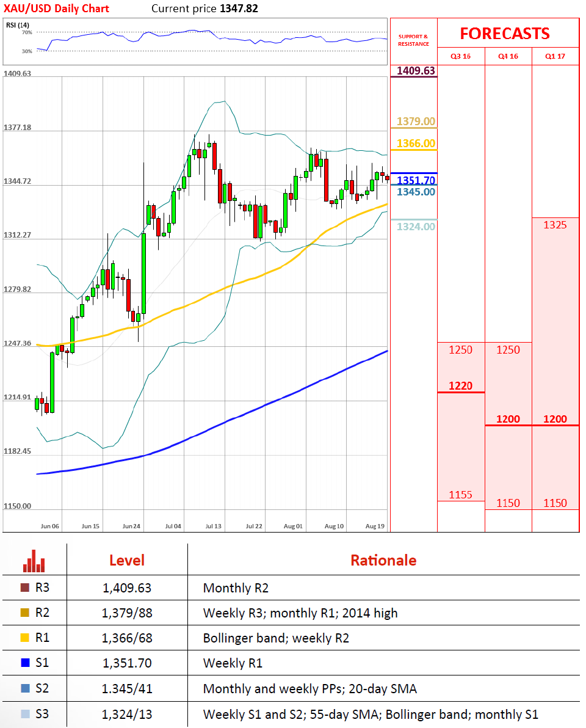Click the R1 yellow color swatch
This screenshot has width=586, height=728.
(x=25, y=638)
